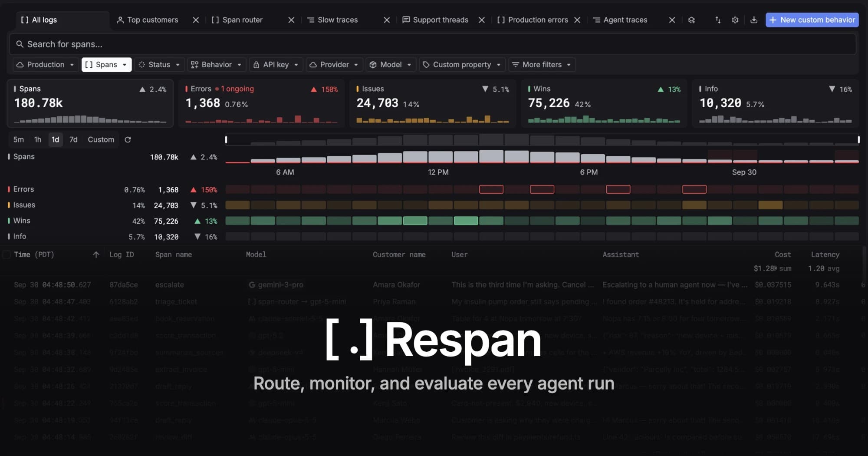Select the 7d time range

[x=73, y=139]
